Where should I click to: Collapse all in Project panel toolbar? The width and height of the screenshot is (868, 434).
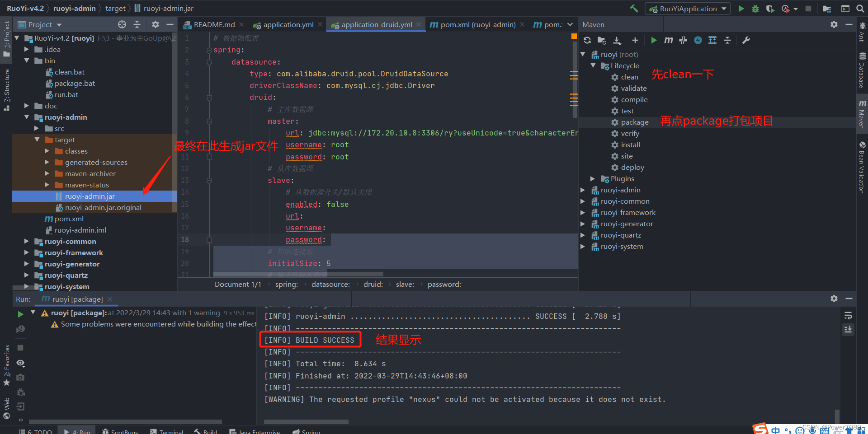point(137,24)
